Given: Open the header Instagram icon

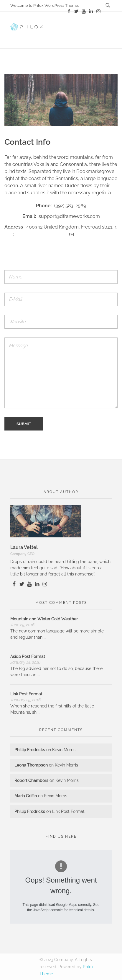Looking at the screenshot, I should (x=98, y=11).
